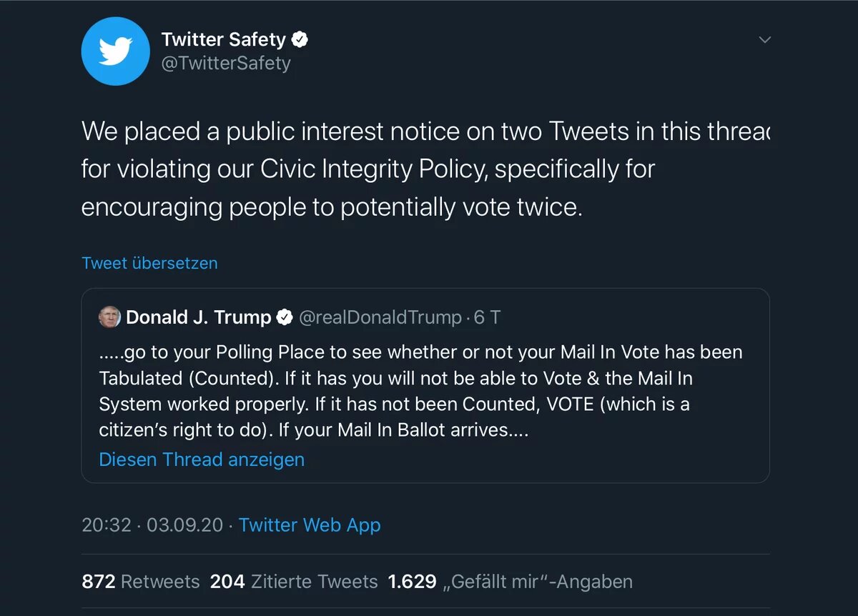Click the quoted tweet's 6 T timestamp
The image size is (858, 616).
pyautogui.click(x=488, y=317)
